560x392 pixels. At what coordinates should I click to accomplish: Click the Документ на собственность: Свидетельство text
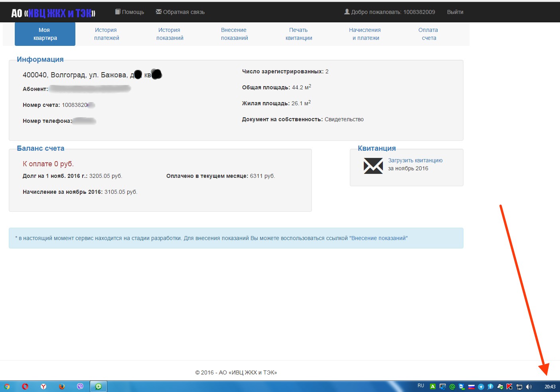[x=303, y=119]
